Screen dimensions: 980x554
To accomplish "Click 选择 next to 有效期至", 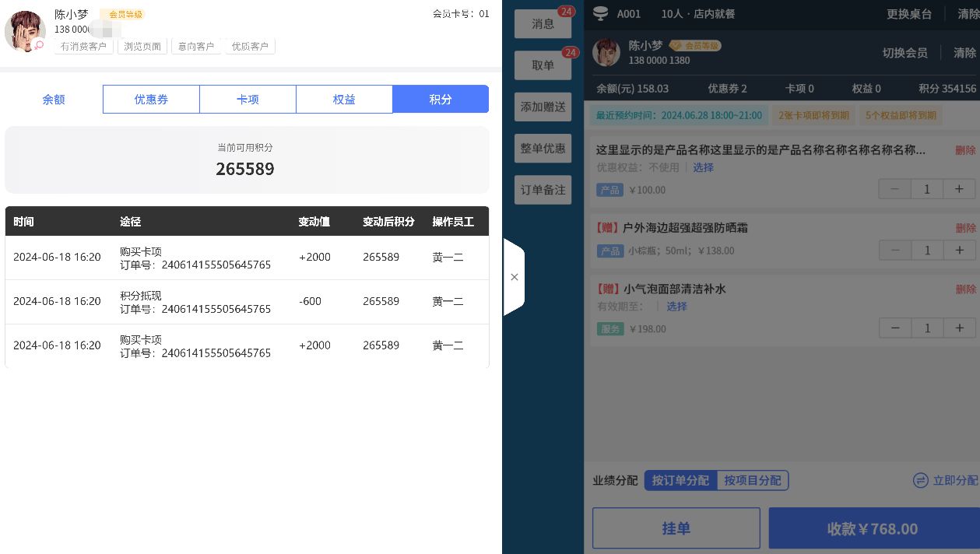I will tap(677, 307).
